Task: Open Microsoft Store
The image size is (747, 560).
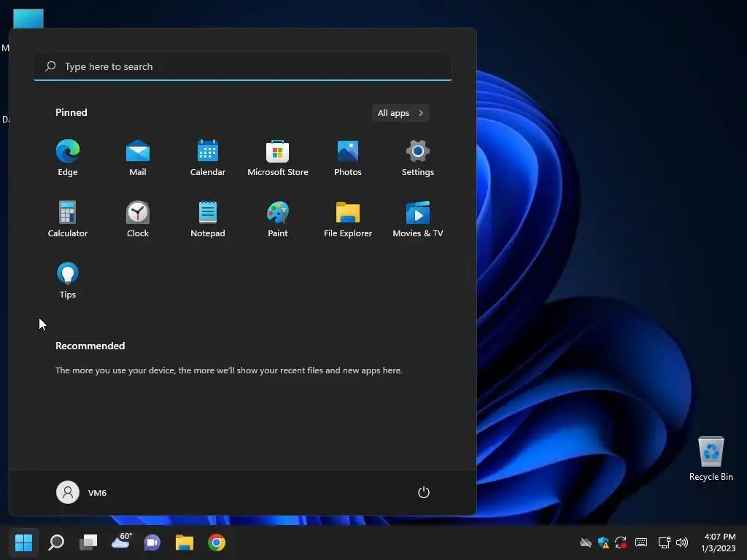Action: click(278, 158)
